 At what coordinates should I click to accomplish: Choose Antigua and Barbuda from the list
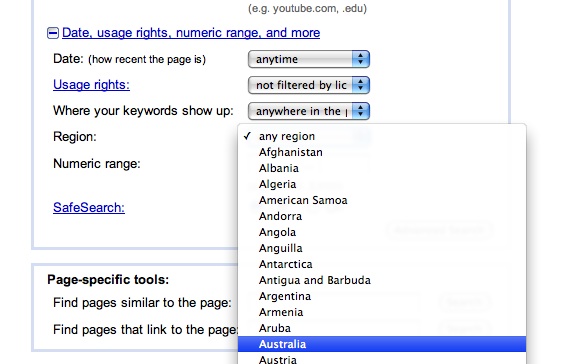(x=382, y=280)
